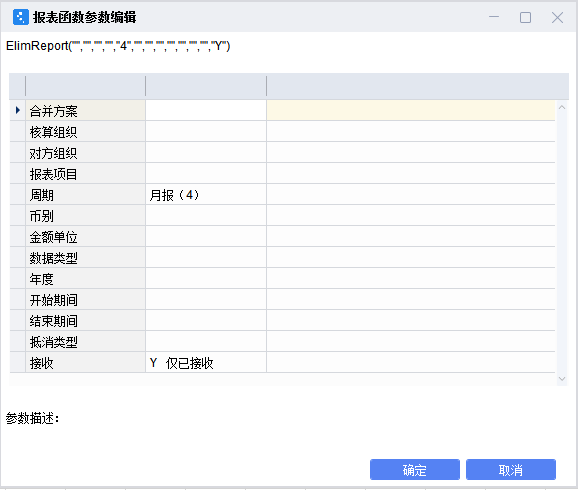Open the 抵消类型 value cell
This screenshot has height=490, width=578.
tap(206, 341)
